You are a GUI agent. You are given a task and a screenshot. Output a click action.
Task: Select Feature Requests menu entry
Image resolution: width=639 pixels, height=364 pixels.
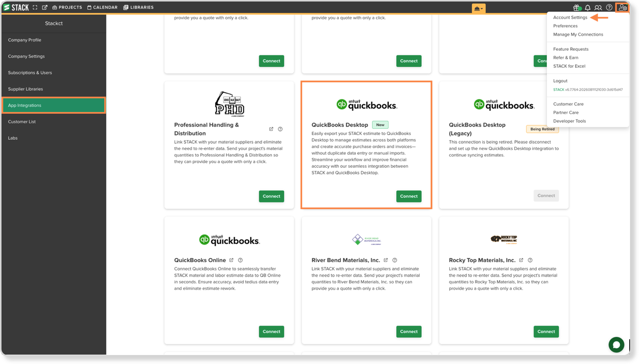click(x=571, y=49)
